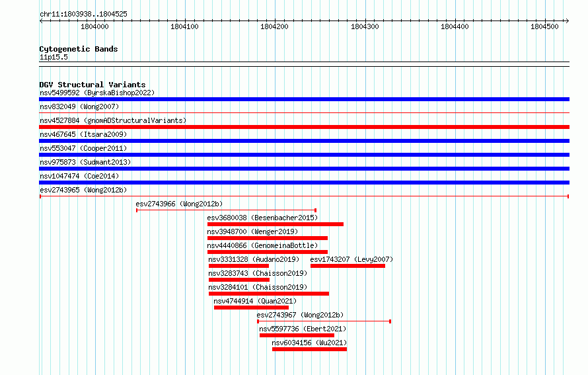The width and height of the screenshot is (588, 375).
Task: Select the red bar under nsv4527884
Action: pos(304,127)
